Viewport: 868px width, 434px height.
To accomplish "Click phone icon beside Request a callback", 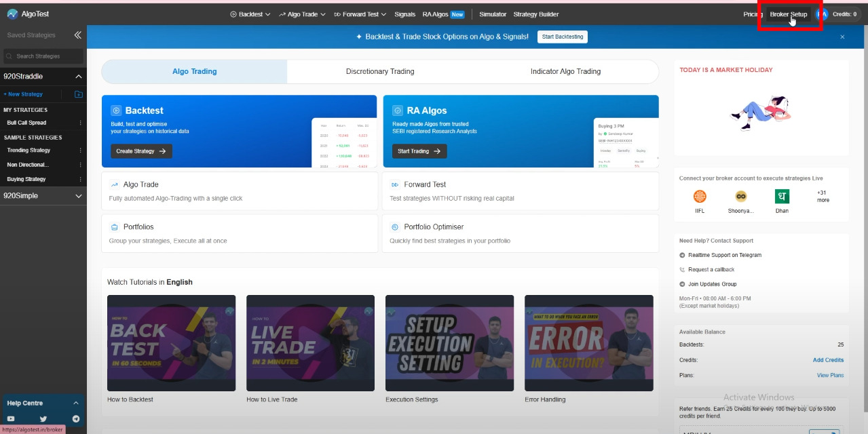I will [x=682, y=270].
